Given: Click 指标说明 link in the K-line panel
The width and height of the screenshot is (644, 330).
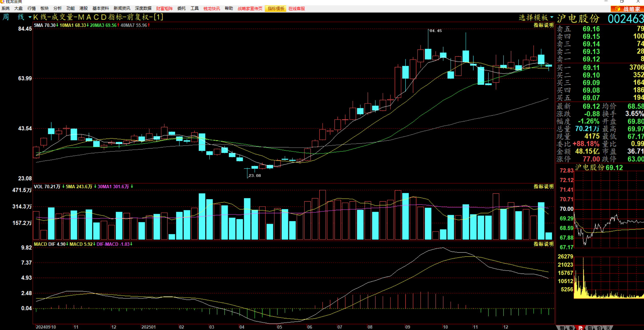Looking at the screenshot, I should pos(544,25).
